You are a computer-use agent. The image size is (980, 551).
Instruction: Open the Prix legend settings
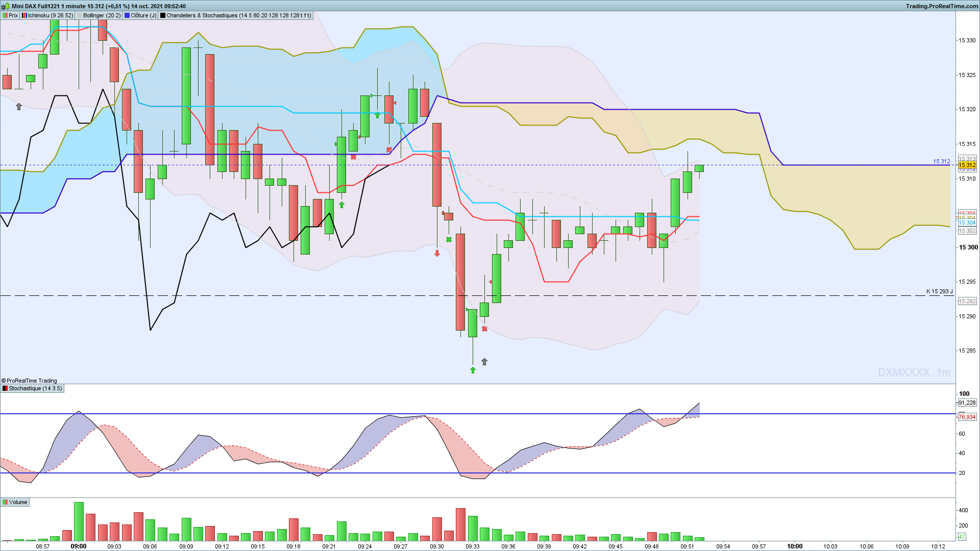pos(10,15)
